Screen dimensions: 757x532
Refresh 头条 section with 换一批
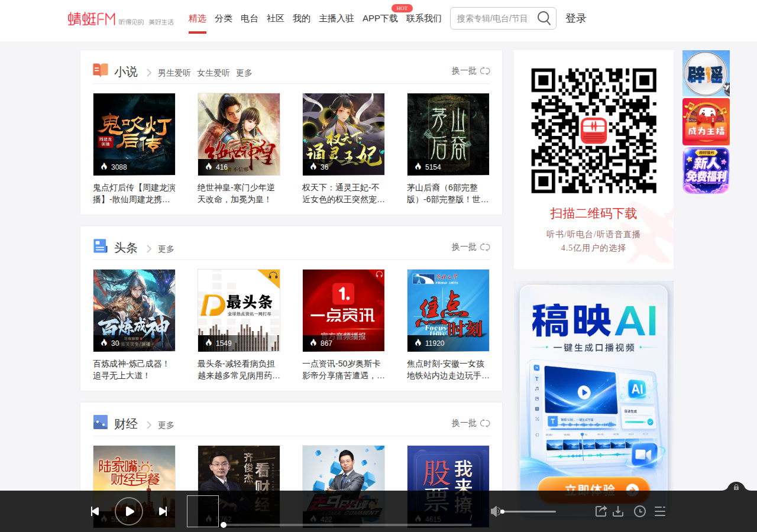tap(471, 247)
